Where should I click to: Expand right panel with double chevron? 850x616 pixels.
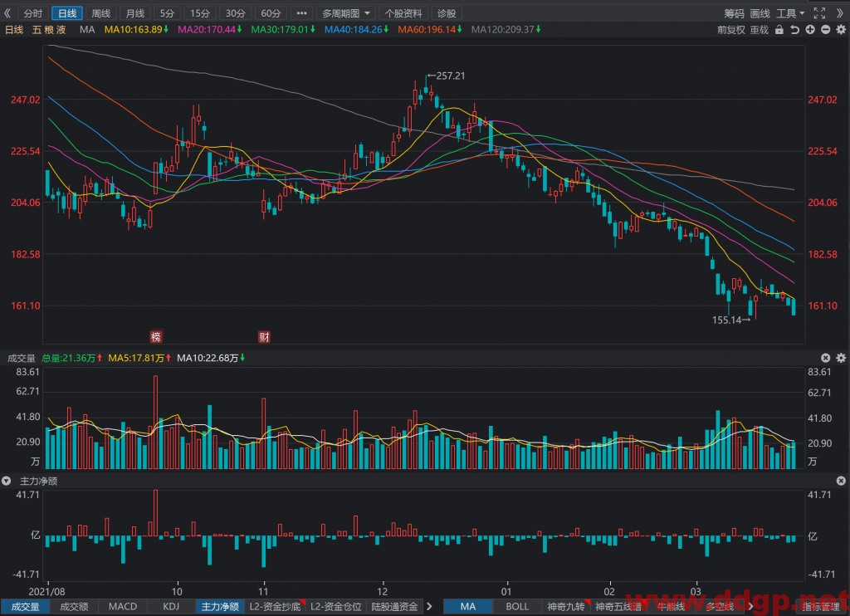click(840, 13)
